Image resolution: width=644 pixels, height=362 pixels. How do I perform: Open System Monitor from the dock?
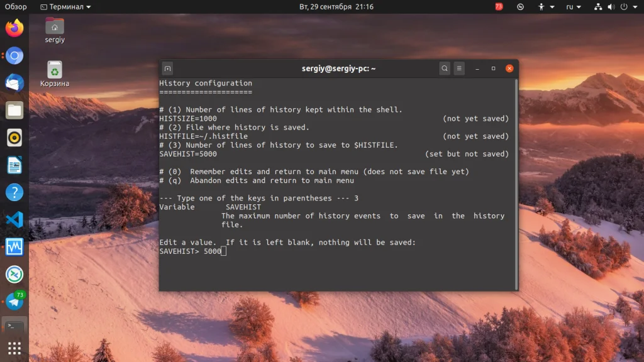[14, 246]
